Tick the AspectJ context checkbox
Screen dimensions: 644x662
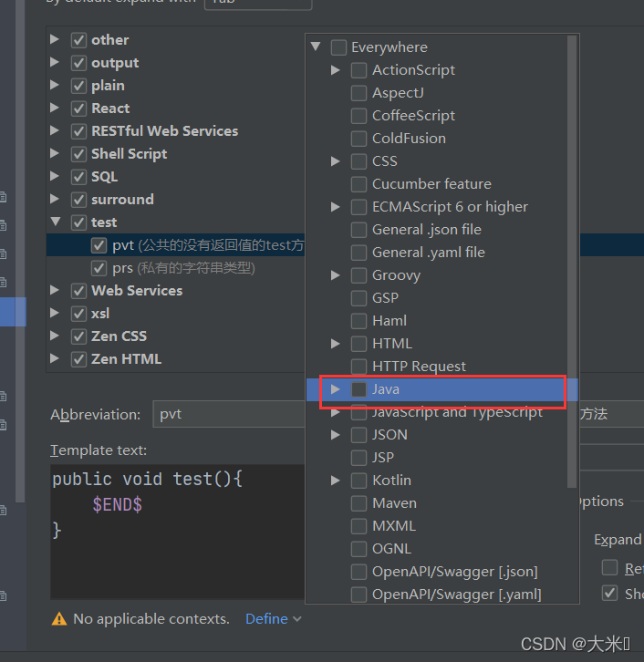[359, 93]
